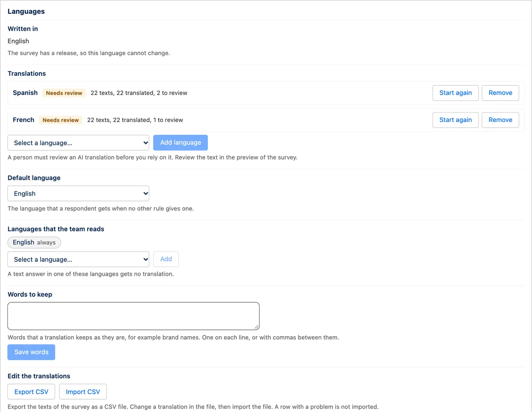Viewport: 532px width, 412px height.
Task: Click the Import CSV button
Action: point(83,392)
